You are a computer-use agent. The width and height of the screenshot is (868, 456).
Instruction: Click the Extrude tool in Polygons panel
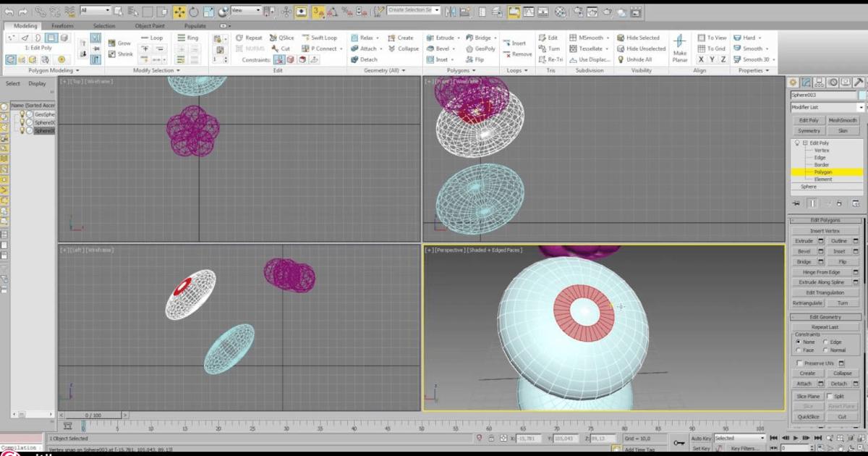[x=440, y=38]
